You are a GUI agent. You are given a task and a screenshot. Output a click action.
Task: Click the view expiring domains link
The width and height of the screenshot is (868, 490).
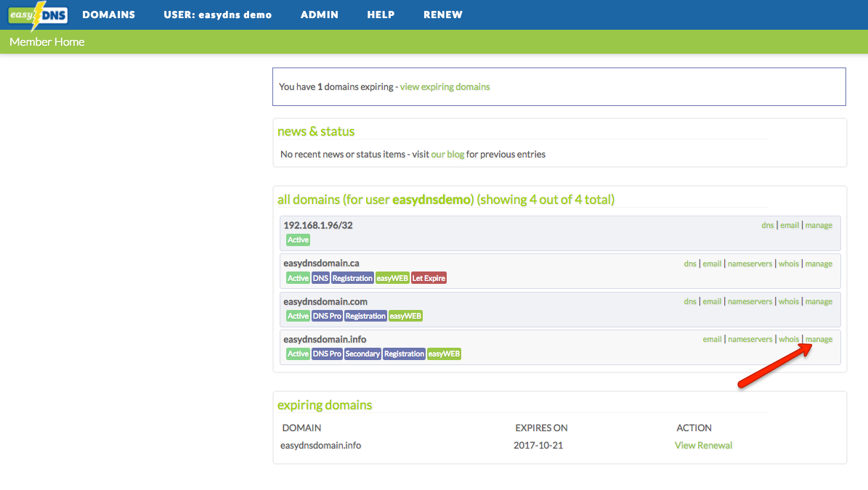445,87
